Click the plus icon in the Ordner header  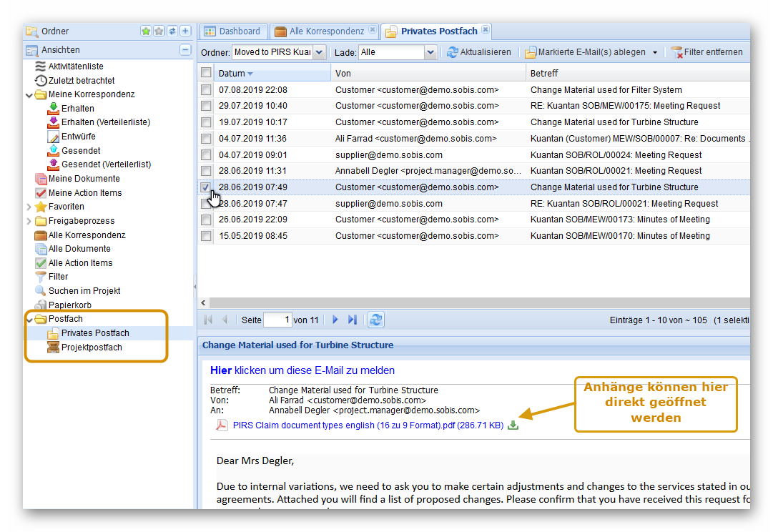[x=185, y=31]
